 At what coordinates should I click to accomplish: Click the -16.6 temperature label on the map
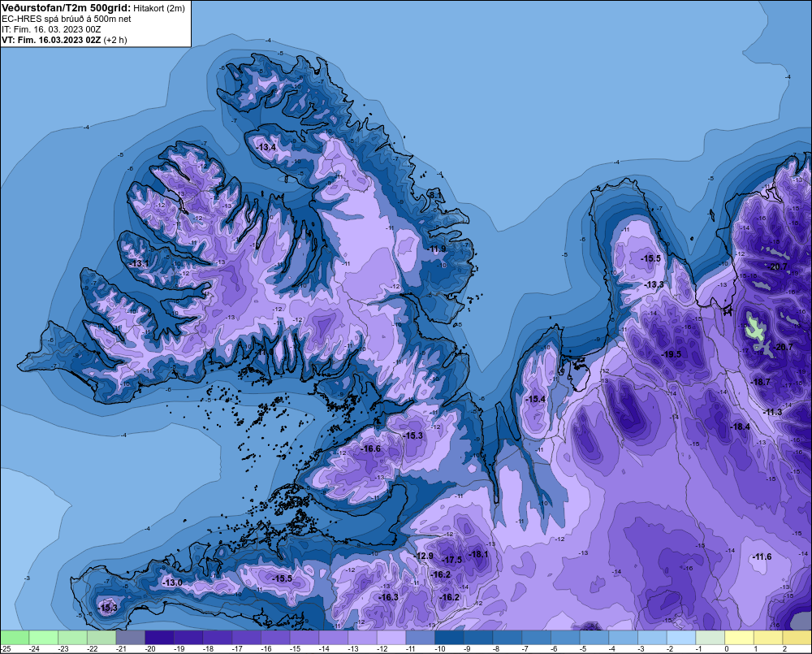pyautogui.click(x=371, y=448)
